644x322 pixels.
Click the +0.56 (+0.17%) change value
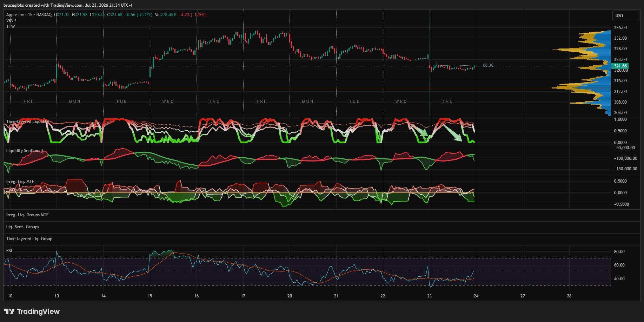(139, 15)
